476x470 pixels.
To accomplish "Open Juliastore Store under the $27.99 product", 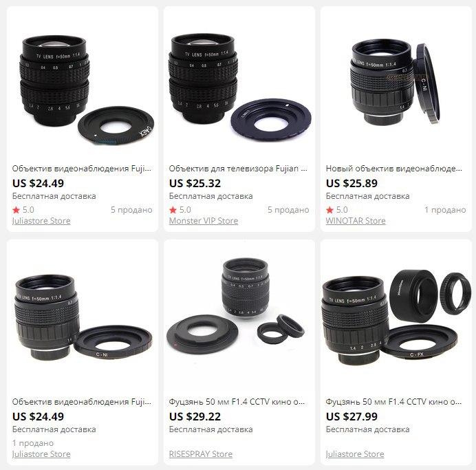I will 355,454.
